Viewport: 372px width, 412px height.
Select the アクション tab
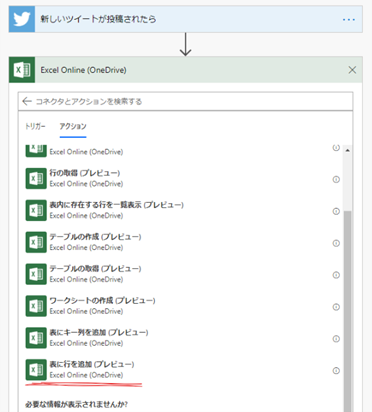(73, 126)
